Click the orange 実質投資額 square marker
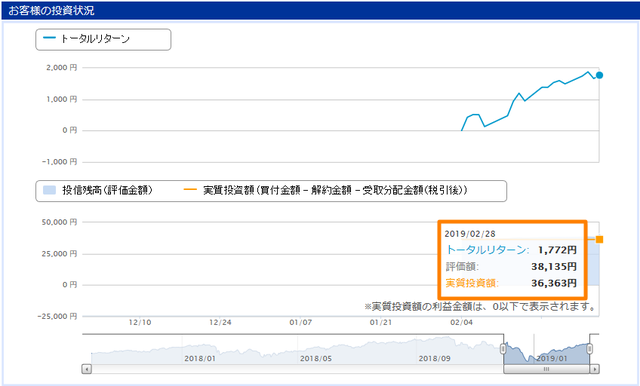640x386 pixels. click(599, 240)
